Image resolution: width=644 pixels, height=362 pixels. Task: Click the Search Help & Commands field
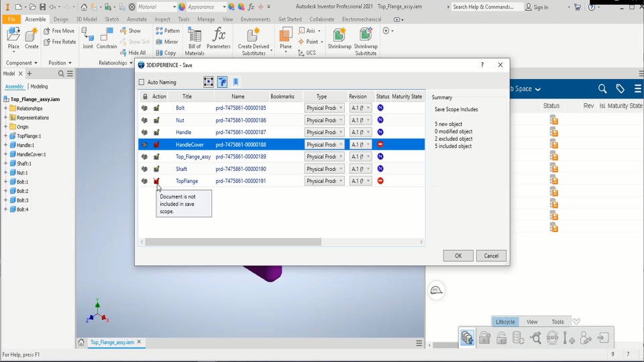point(486,7)
